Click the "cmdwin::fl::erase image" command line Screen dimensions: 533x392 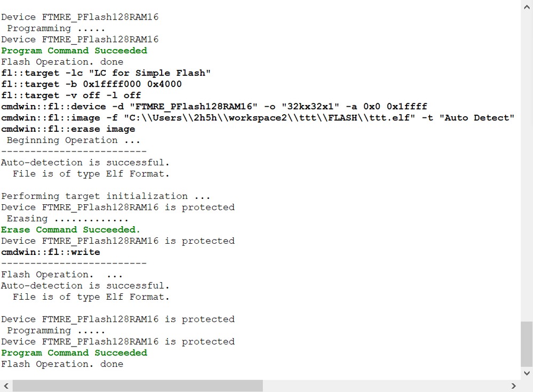[68, 129]
